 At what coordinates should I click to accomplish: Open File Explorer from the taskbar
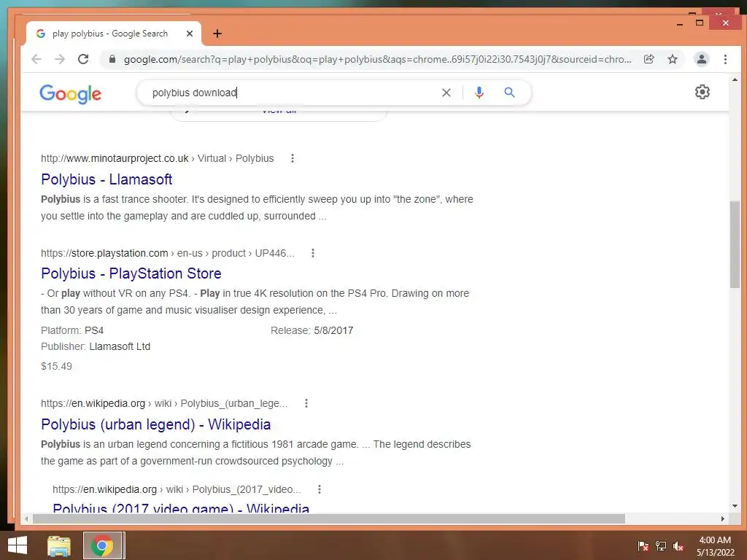(x=59, y=545)
